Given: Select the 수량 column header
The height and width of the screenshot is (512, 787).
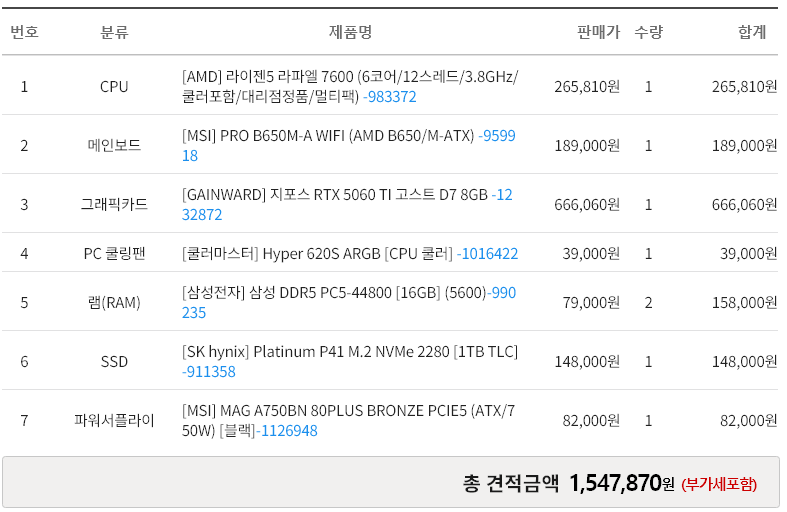Looking at the screenshot, I should pyautogui.click(x=648, y=32).
